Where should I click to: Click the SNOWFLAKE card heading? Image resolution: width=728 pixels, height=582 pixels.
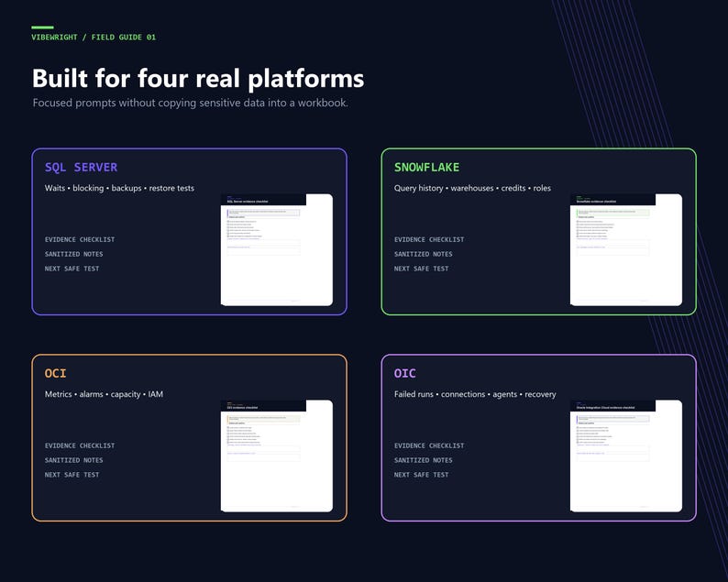pyautogui.click(x=426, y=168)
